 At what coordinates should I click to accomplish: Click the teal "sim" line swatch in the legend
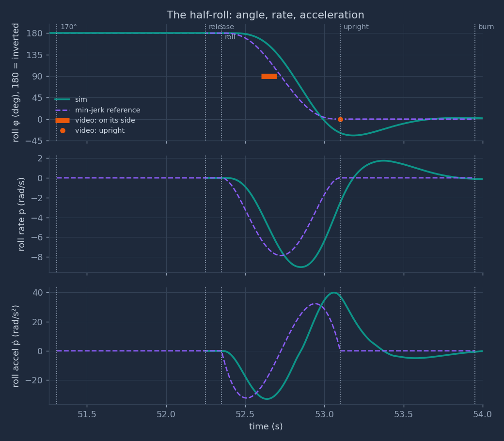click(x=63, y=100)
